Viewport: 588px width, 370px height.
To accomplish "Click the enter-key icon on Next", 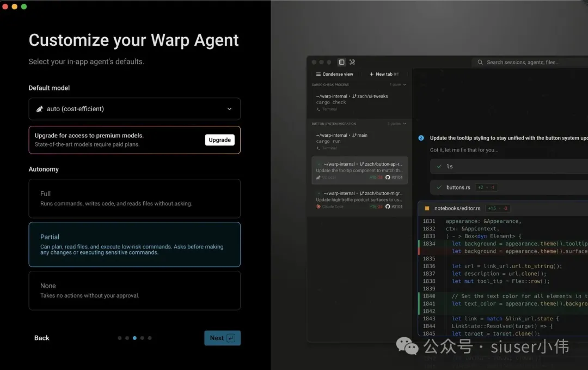I will [231, 338].
